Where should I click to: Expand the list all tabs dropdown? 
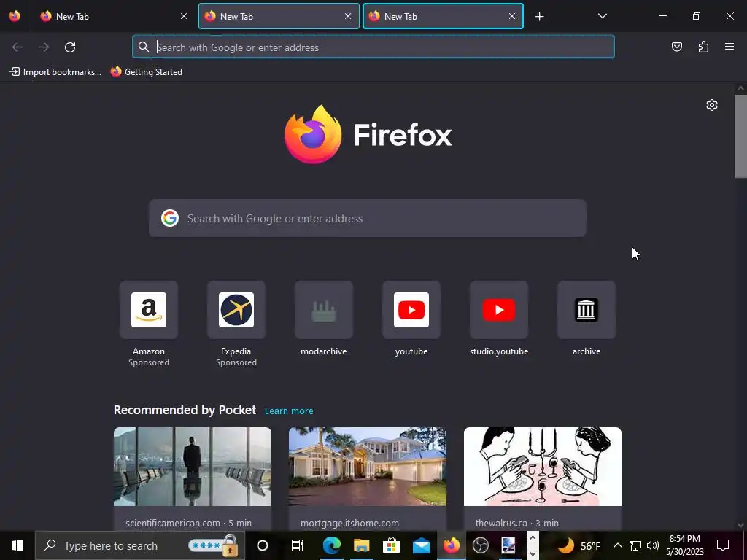602,16
